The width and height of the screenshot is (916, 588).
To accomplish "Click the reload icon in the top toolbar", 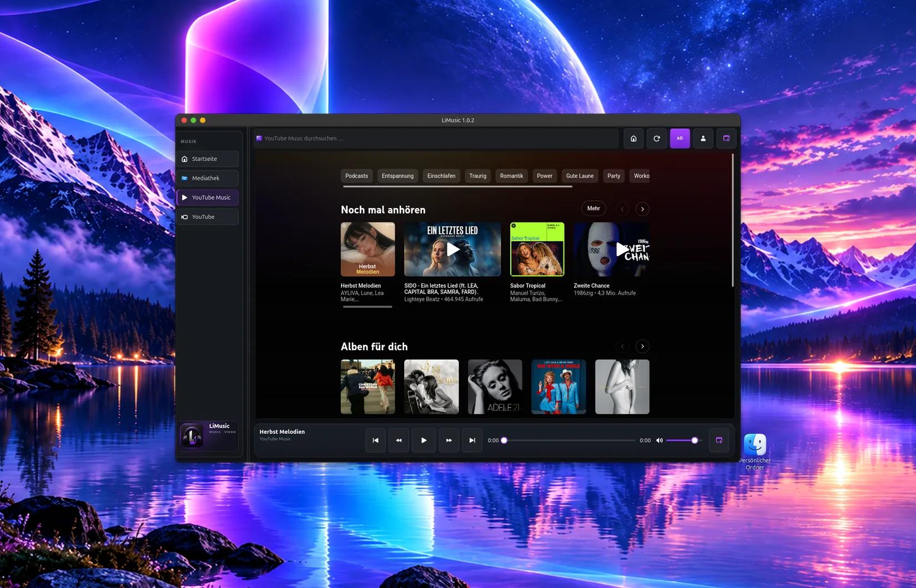I will (x=657, y=139).
